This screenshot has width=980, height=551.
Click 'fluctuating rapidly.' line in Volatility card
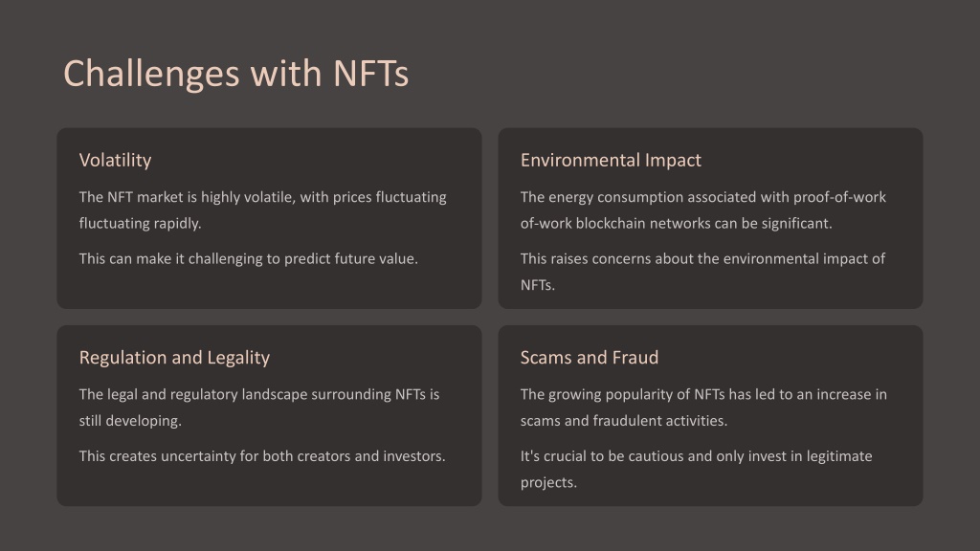pyautogui.click(x=140, y=224)
